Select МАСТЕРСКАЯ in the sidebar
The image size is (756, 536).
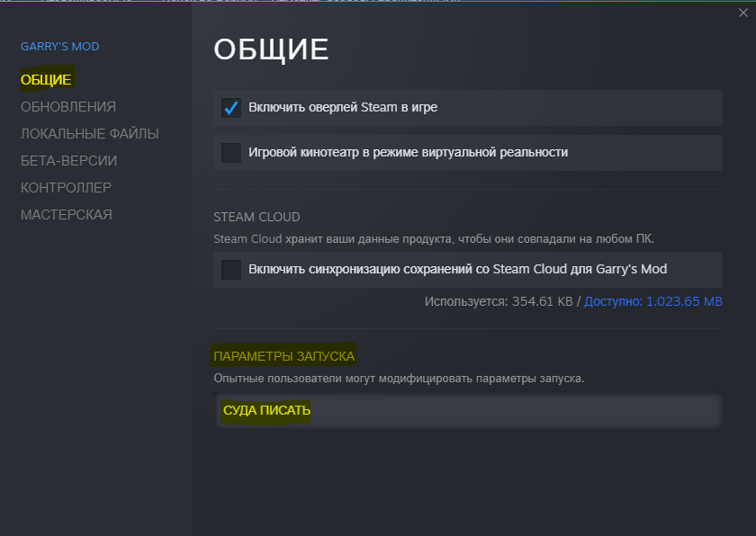[66, 215]
